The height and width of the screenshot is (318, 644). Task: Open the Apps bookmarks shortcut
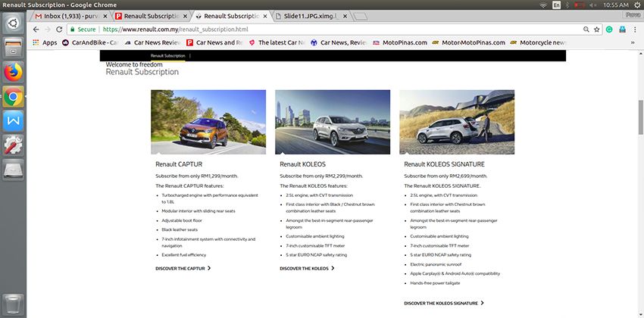coord(45,42)
